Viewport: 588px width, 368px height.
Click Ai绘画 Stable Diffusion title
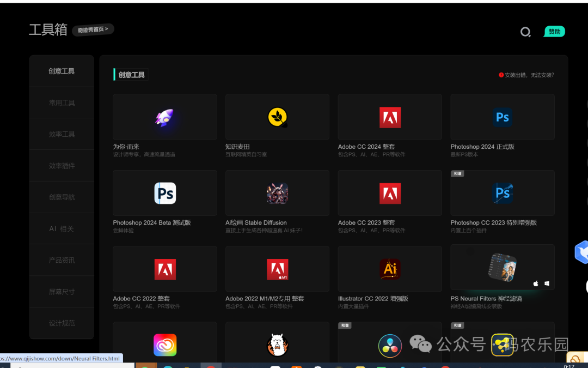[x=256, y=222]
